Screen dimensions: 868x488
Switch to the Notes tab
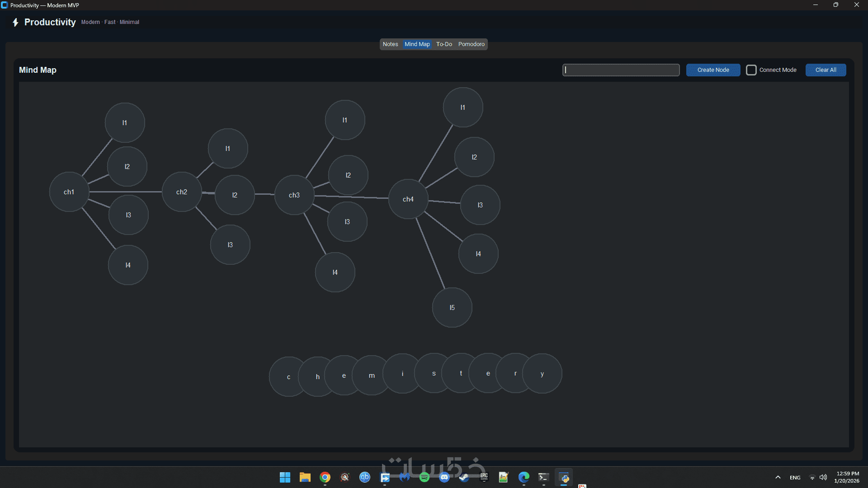(390, 44)
